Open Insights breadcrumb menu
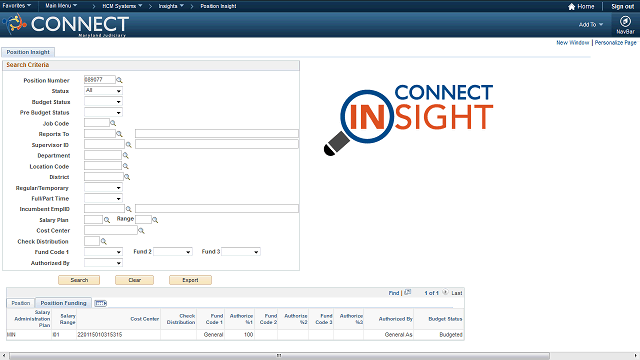 (x=171, y=6)
